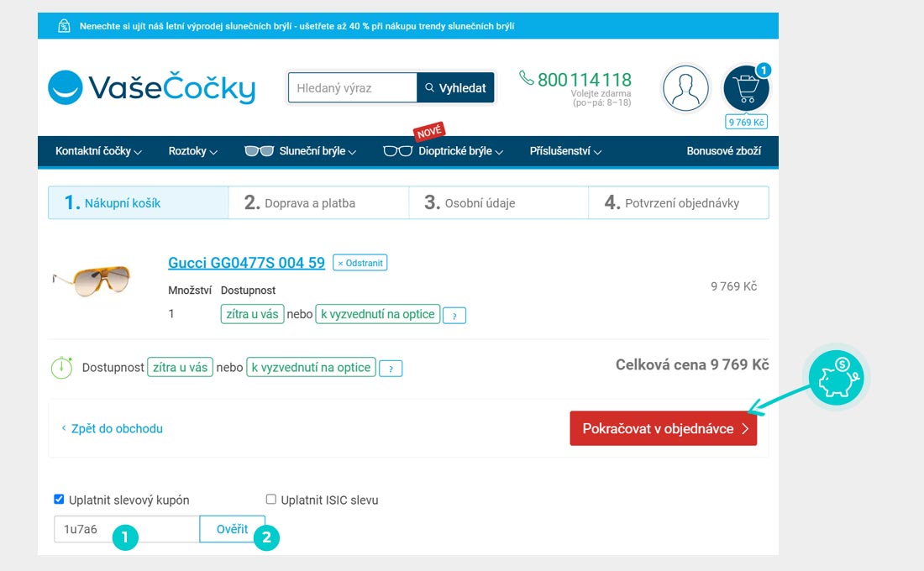Click the Vyhledat search button

455,88
